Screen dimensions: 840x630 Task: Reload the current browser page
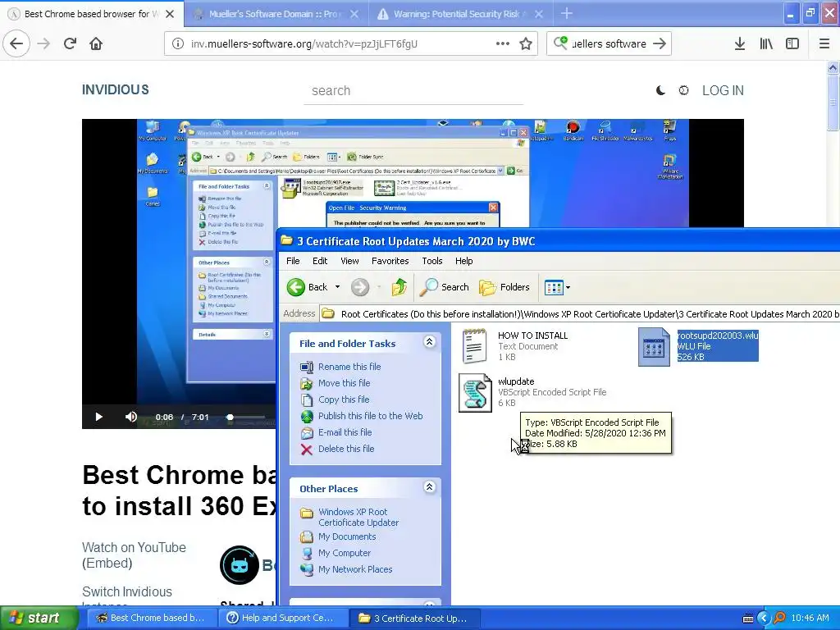coord(70,43)
